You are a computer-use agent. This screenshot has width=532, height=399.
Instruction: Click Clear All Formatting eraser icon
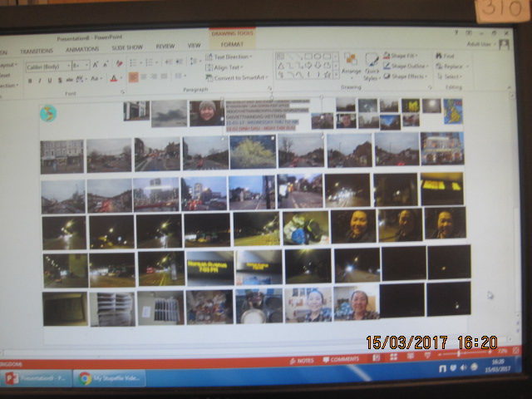coord(119,63)
